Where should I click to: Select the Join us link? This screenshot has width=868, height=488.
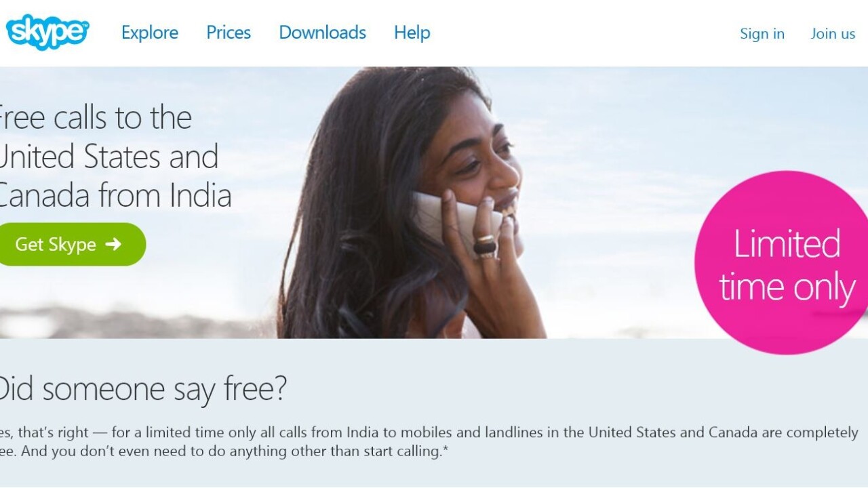coord(833,34)
